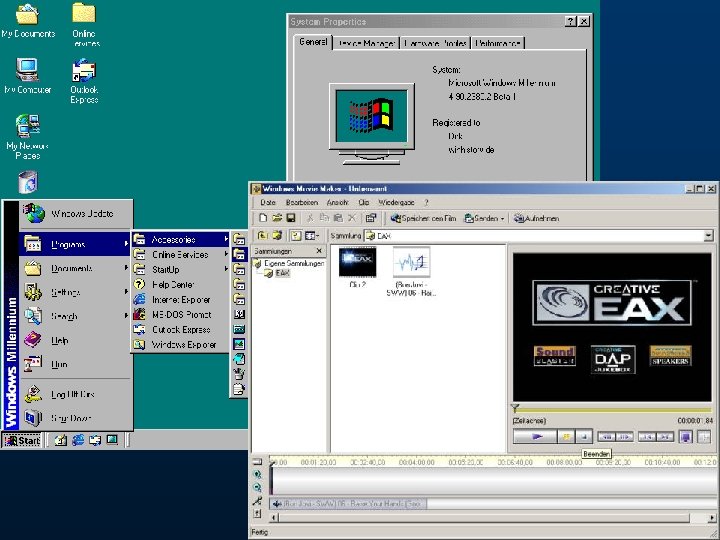Image resolution: width=720 pixels, height=540 pixels.
Task: Expand the Sammlung combo box arrow
Action: click(x=709, y=236)
